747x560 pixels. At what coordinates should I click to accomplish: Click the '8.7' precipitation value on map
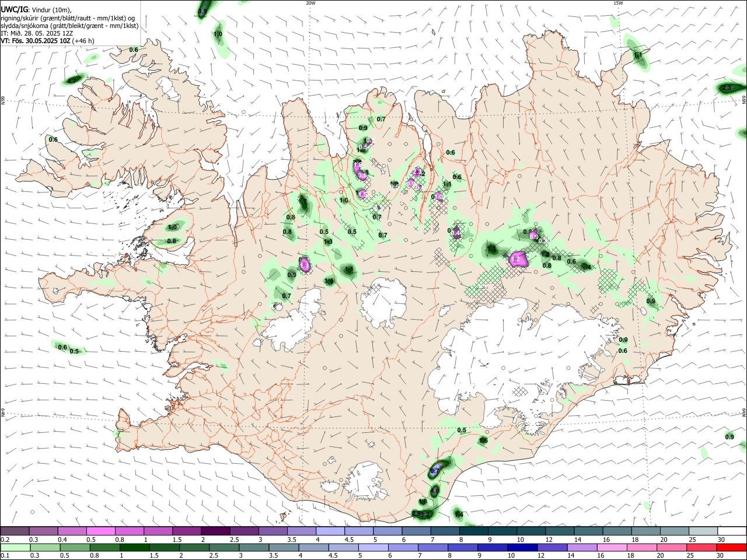tap(435, 470)
